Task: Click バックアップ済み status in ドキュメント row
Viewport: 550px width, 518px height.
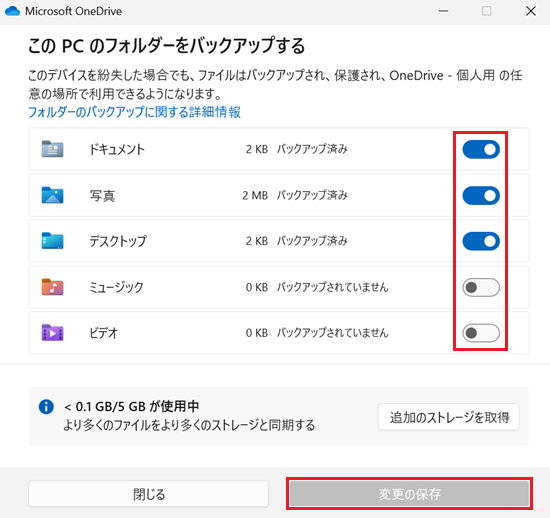Action: click(312, 149)
